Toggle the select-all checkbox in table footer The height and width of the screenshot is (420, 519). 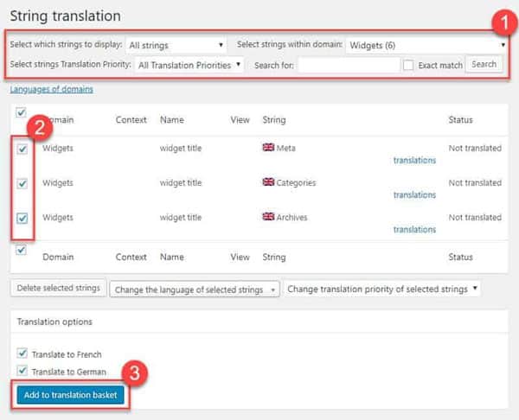pyautogui.click(x=21, y=250)
